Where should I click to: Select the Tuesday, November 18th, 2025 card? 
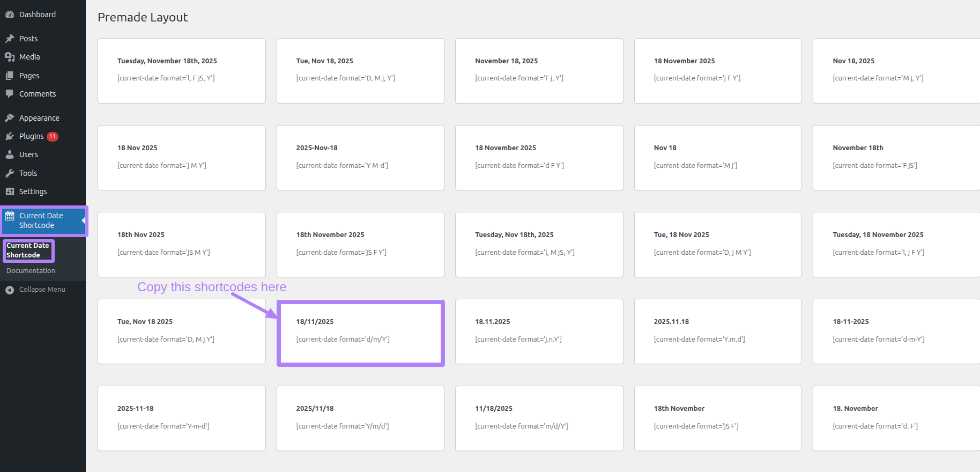pos(181,71)
